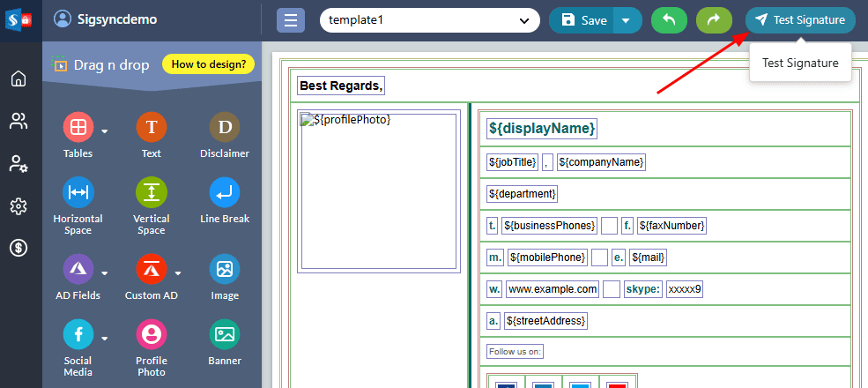Open the Save button dropdown arrow
The image size is (868, 388).
click(627, 20)
